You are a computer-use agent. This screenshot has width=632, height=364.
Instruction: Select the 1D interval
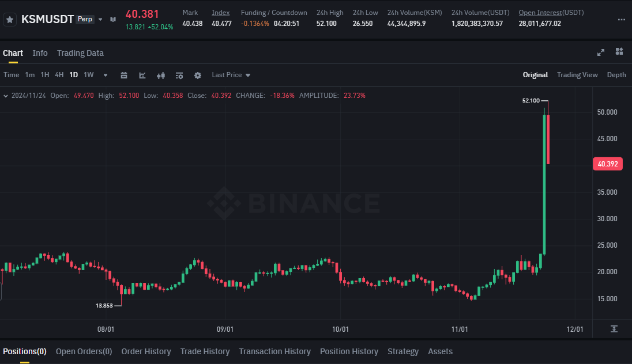73,75
